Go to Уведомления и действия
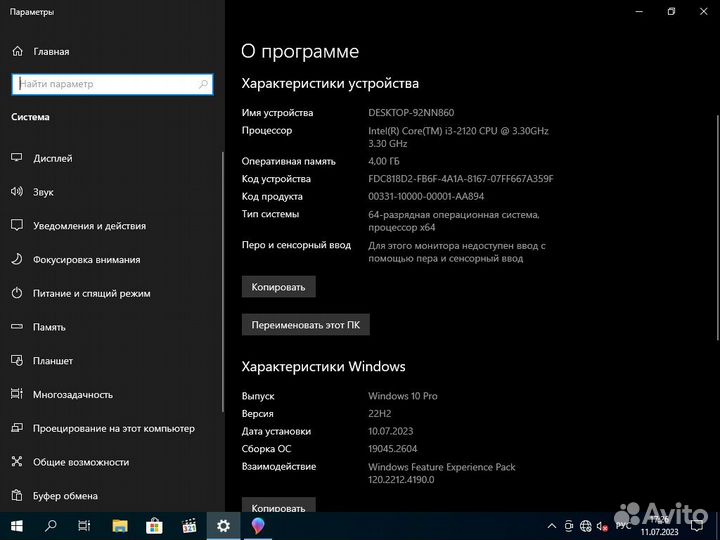Viewport: 720px width, 540px height. [79, 226]
